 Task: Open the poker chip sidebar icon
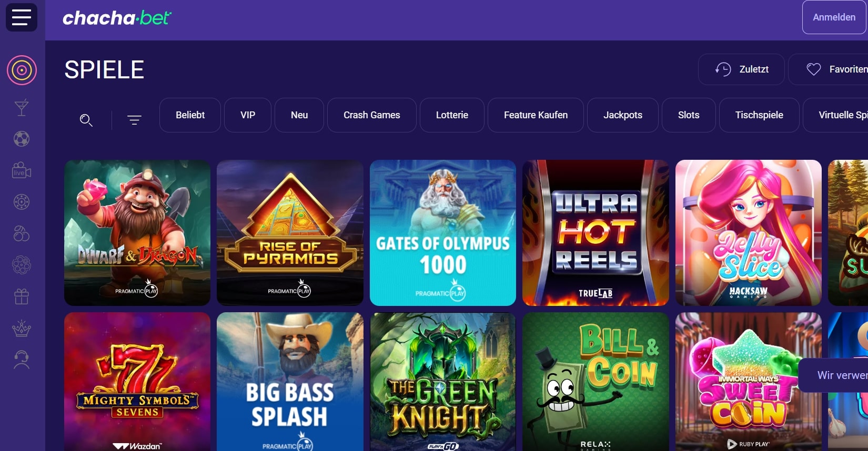(22, 202)
